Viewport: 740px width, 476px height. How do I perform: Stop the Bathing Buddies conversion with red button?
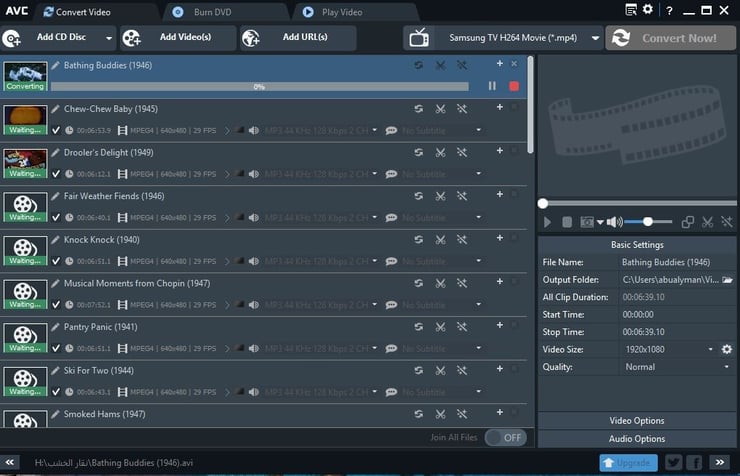514,86
